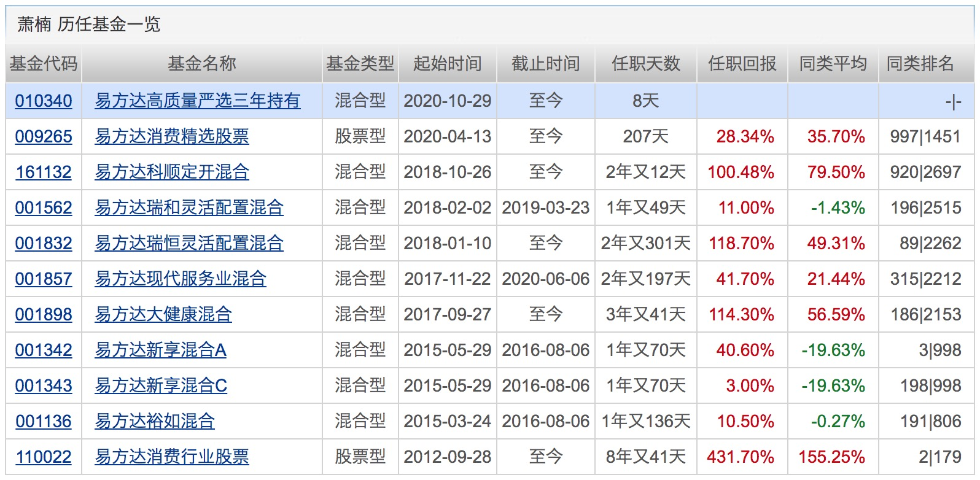
Task: Click the 同类排名 column header
Action: coord(927,64)
